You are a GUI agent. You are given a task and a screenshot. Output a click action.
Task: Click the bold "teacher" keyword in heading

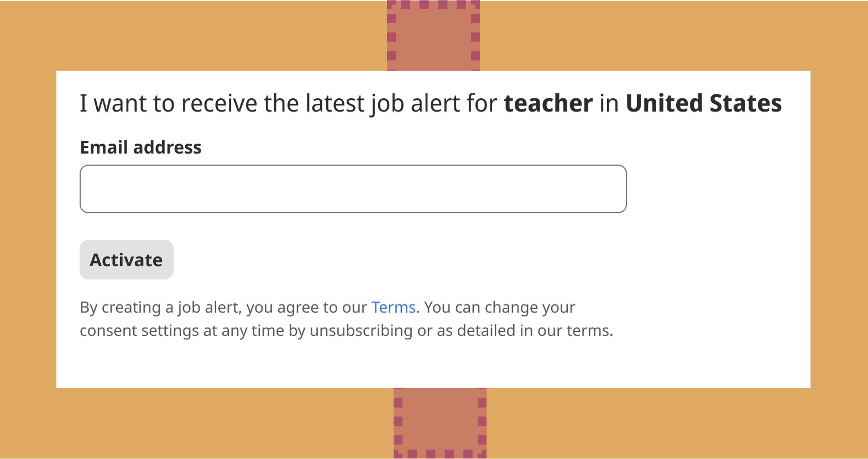coord(548,103)
